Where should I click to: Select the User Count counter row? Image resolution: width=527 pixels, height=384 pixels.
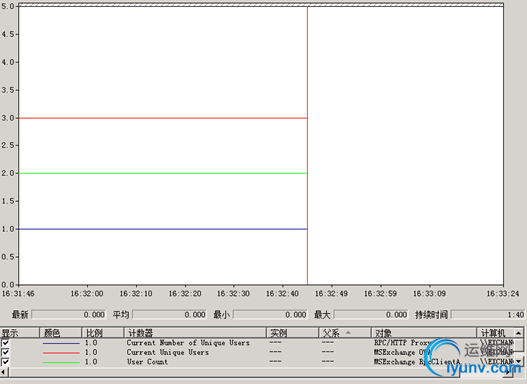pyautogui.click(x=257, y=362)
